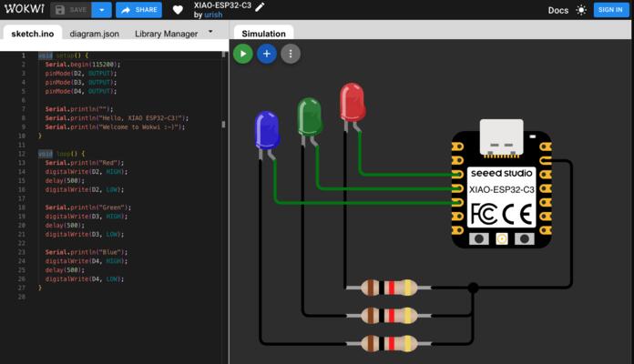Select the blue LED
Image resolution: width=634 pixels, height=364 pixels.
267,131
